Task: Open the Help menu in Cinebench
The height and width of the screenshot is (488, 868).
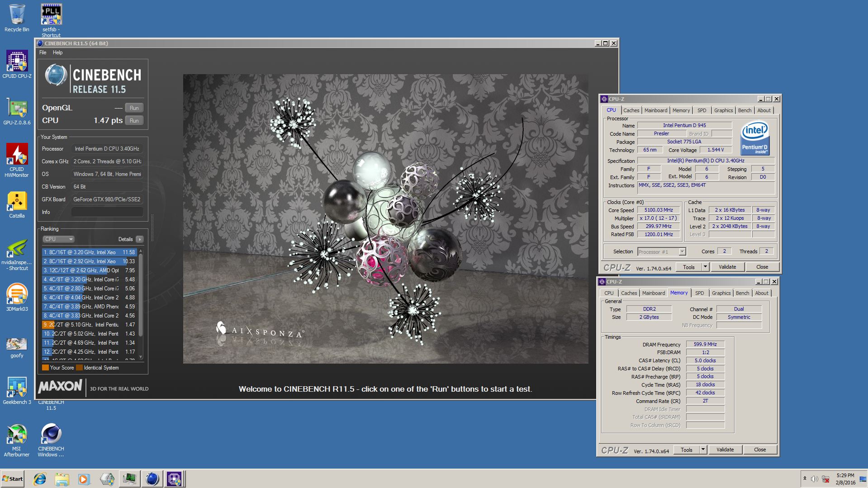Action: coord(57,52)
